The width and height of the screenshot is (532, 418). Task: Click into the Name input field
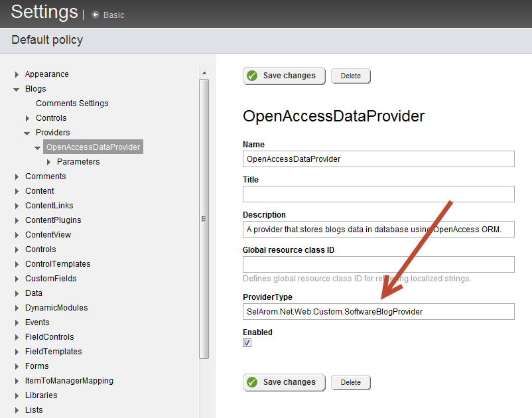pos(378,159)
